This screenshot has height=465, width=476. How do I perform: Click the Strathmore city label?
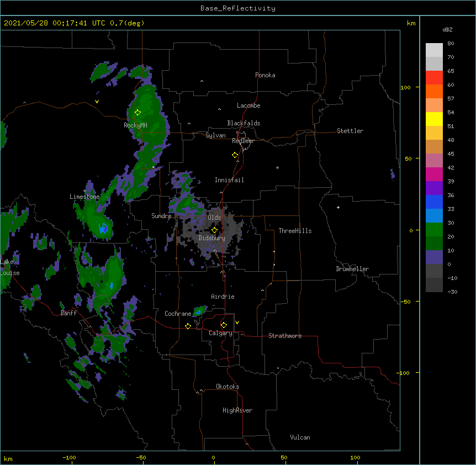click(285, 336)
